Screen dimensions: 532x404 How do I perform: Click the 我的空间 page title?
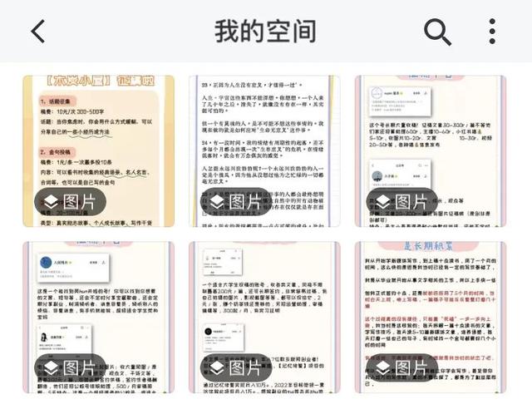265,32
